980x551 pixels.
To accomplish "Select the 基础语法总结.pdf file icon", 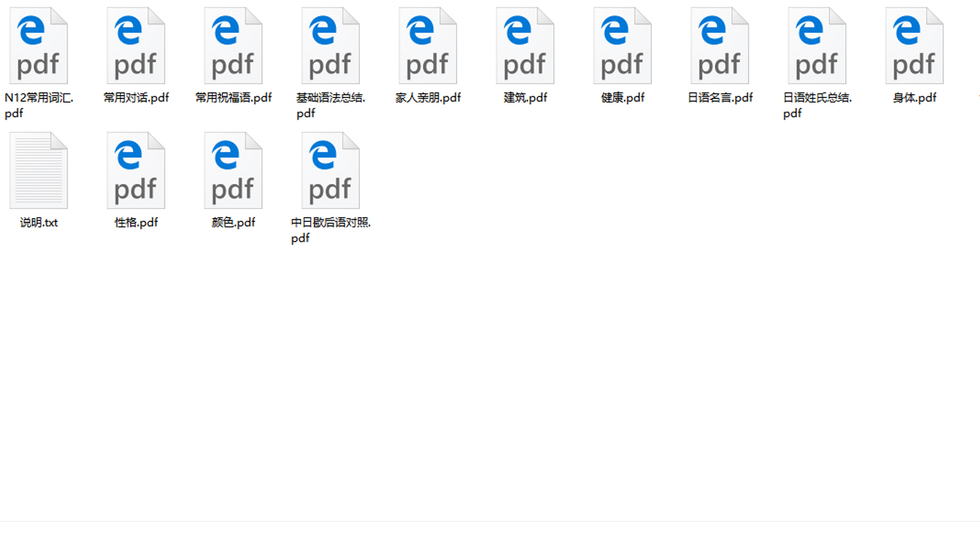I will tap(331, 44).
